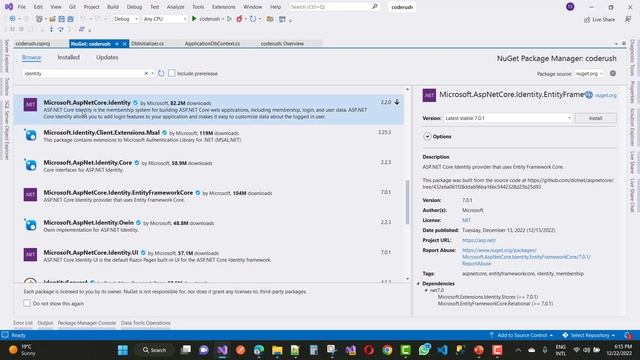Check Do not show this again
The image size is (640, 360).
(x=27, y=303)
